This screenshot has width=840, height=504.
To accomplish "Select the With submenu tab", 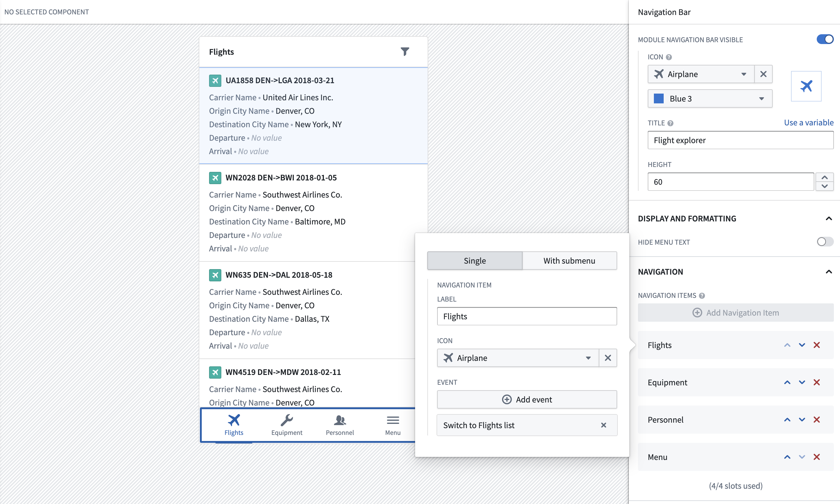I will 569,261.
